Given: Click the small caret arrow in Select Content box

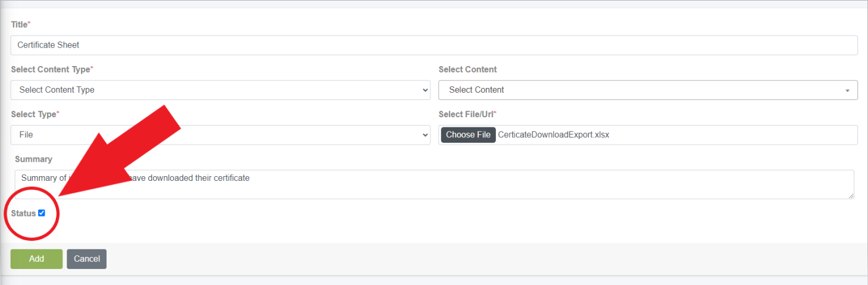Looking at the screenshot, I should [x=847, y=90].
